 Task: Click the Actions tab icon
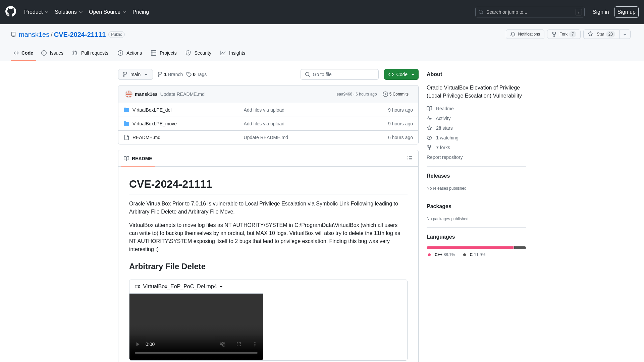[x=121, y=53]
